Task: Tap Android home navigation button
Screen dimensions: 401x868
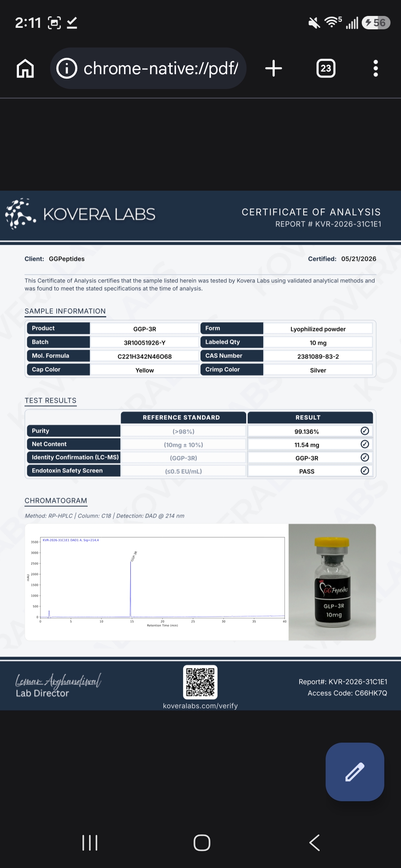Action: click(x=202, y=843)
